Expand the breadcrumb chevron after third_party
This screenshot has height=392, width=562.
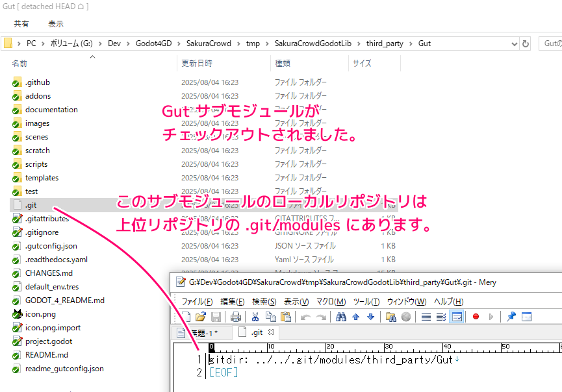pyautogui.click(x=411, y=43)
